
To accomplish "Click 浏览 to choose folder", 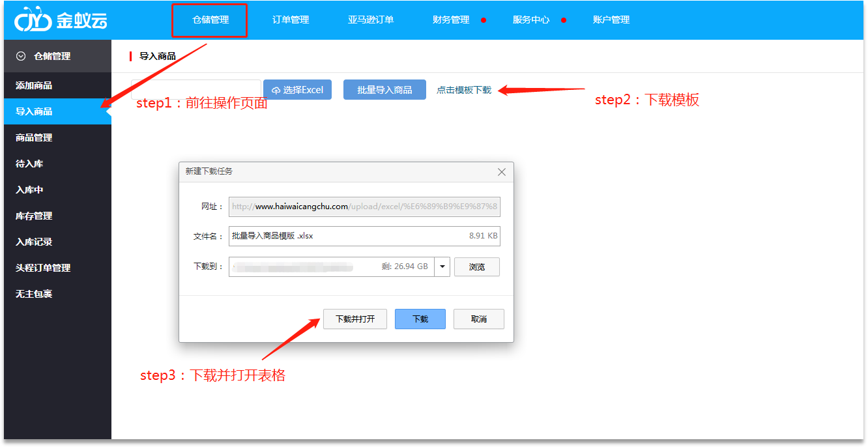I will [x=477, y=267].
